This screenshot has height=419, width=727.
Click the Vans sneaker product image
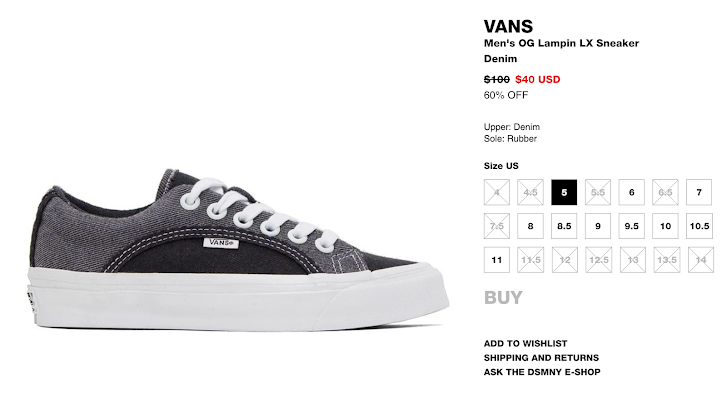point(237,249)
